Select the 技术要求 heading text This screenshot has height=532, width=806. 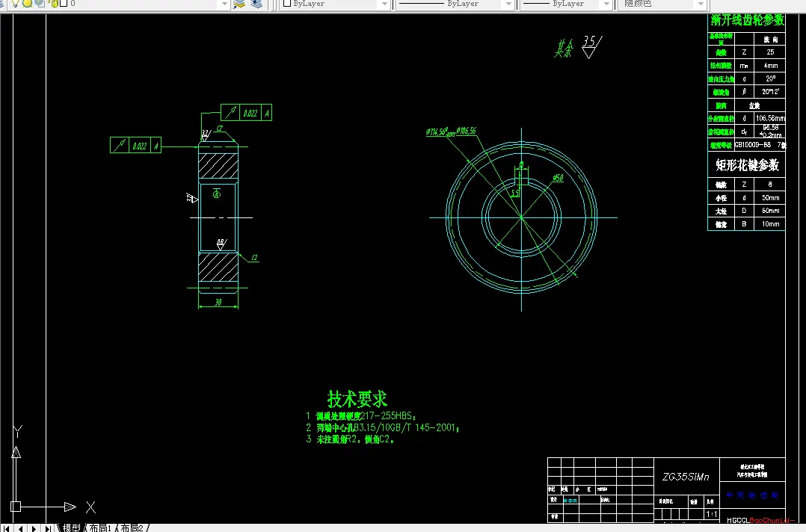click(357, 399)
